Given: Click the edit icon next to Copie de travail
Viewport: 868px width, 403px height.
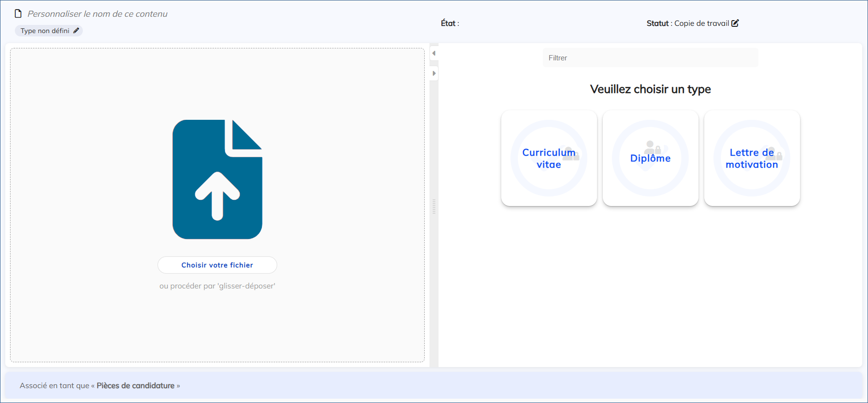Looking at the screenshot, I should point(735,23).
